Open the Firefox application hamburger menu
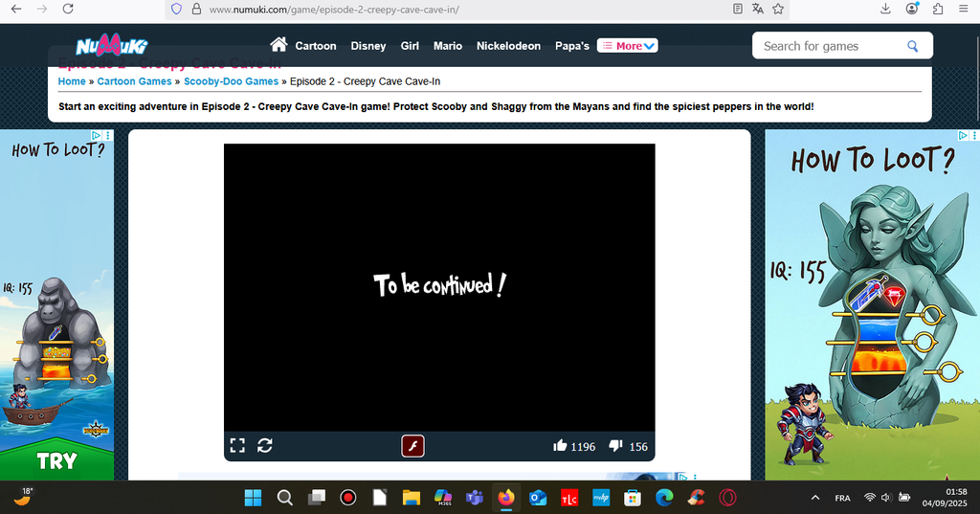 point(962,9)
